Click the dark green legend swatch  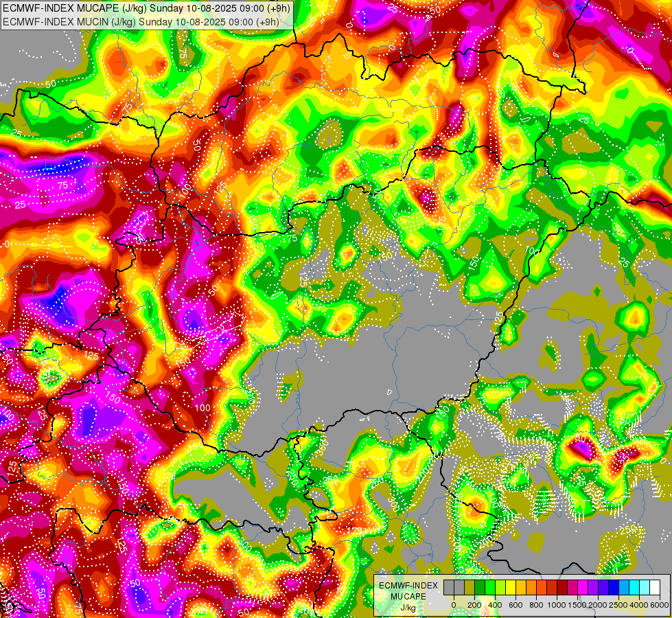[480, 588]
